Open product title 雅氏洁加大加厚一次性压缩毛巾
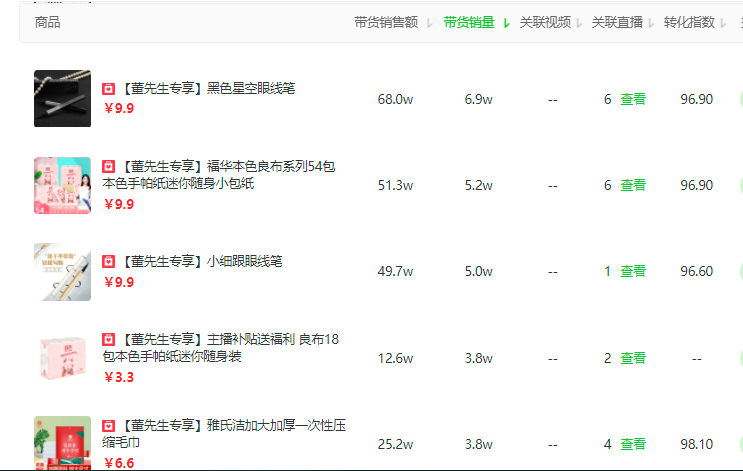The width and height of the screenshot is (743, 471). (x=224, y=434)
